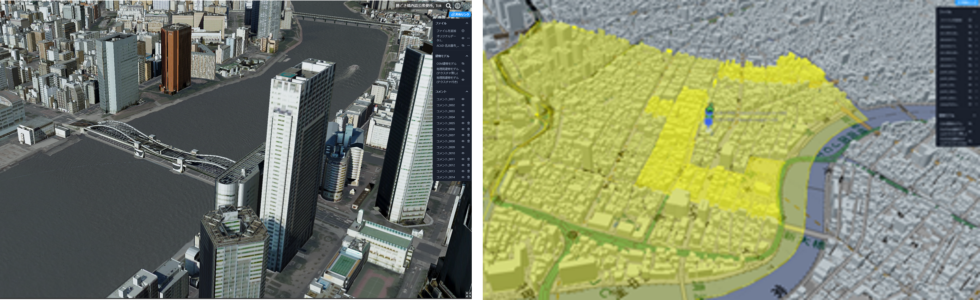Select 地理院建物モデル (テクスチャ無し) entry
This screenshot has width=980, height=300.
tap(447, 71)
